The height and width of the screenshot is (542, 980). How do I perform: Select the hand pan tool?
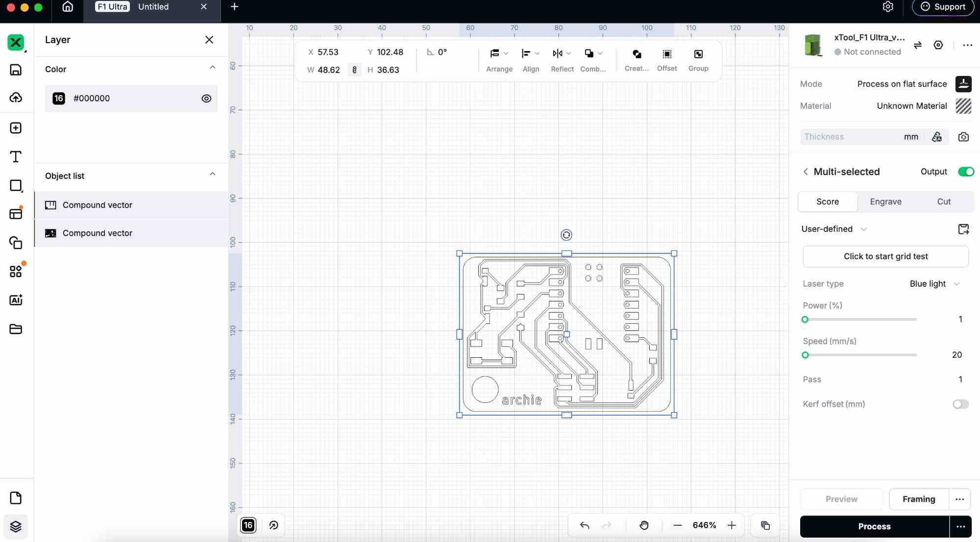644,525
